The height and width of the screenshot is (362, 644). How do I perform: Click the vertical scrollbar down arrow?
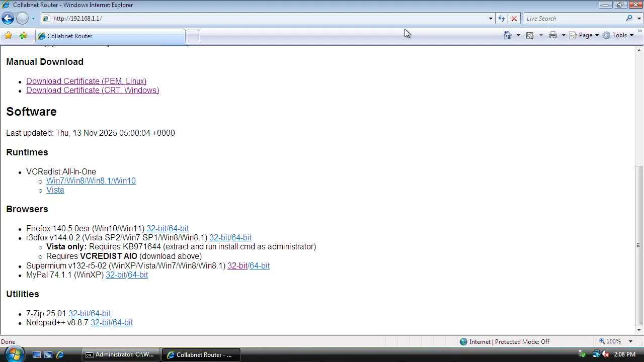tap(639, 330)
